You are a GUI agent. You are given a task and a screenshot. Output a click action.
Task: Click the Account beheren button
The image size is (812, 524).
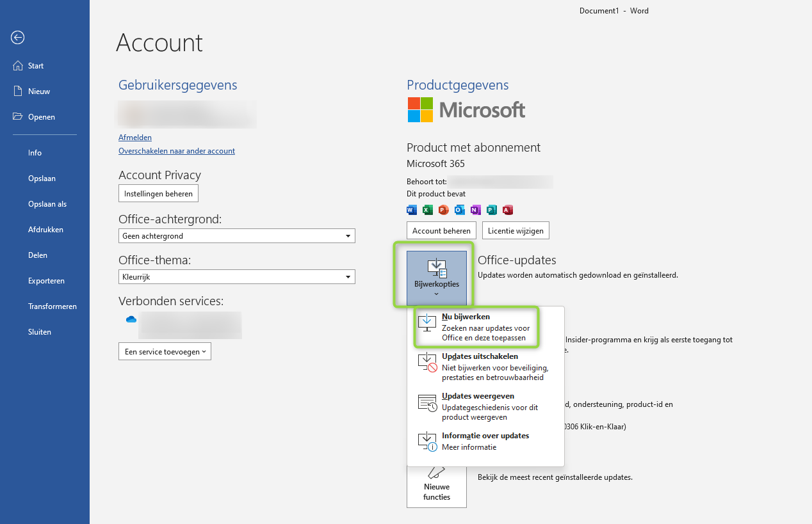442,230
